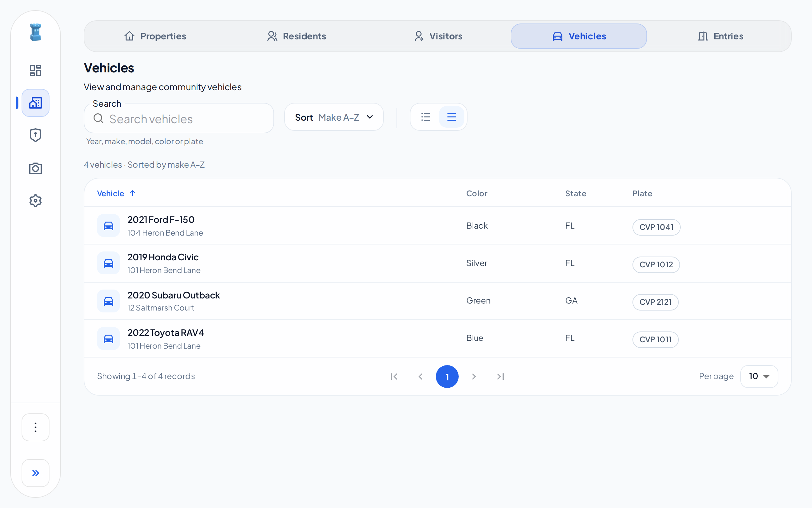The height and width of the screenshot is (508, 812).
Task: Select the community buildings sidebar icon
Action: pyautogui.click(x=36, y=103)
